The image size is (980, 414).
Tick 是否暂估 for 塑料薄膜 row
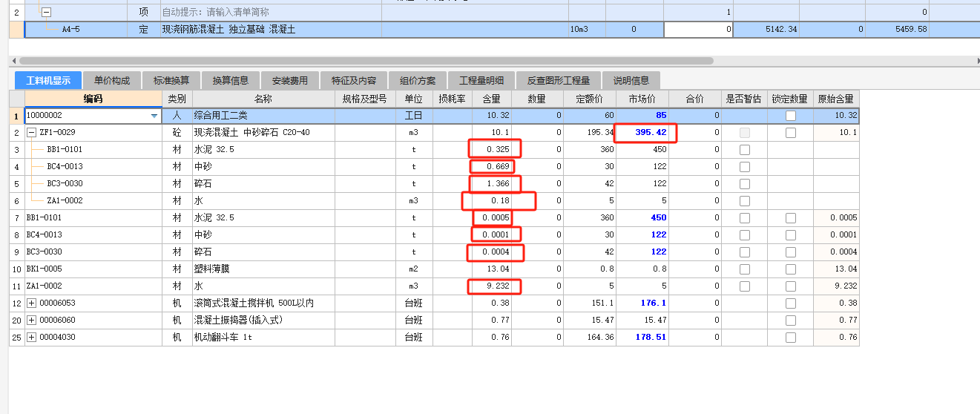tap(744, 269)
